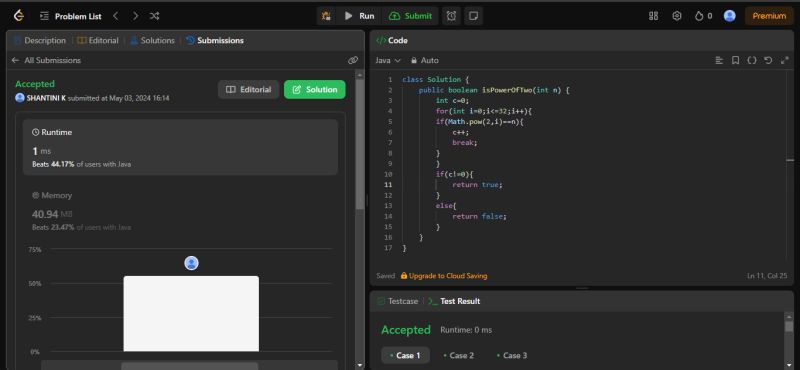The height and width of the screenshot is (370, 800).
Task: Copy the submission link icon
Action: pos(353,60)
